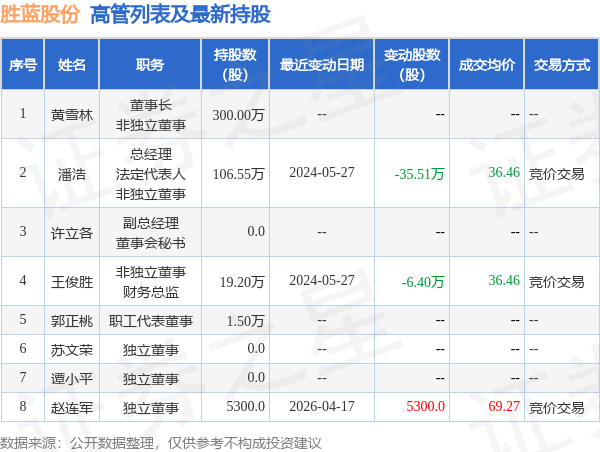Screen dimensions: 600x452
Task: Click the 高管列表及最新持股 heading
Action: (x=180, y=15)
